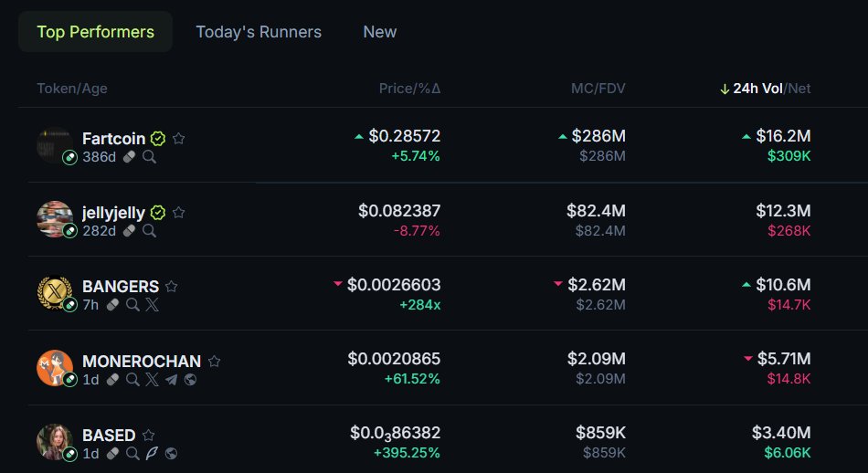Screen dimensions: 868x473
Task: Open MONEROCHAN website globe icon
Action: pyautogui.click(x=190, y=379)
